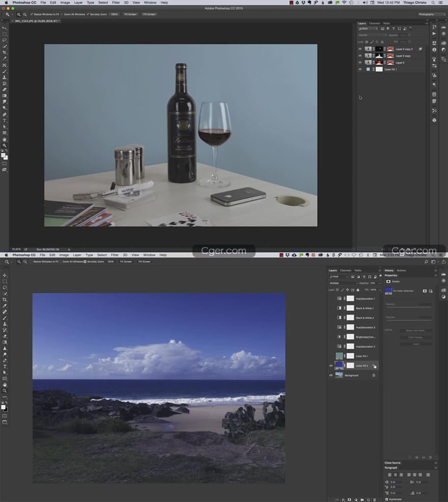Hide Layer 0 copy in top window
This screenshot has width=448, height=502.
360,56
